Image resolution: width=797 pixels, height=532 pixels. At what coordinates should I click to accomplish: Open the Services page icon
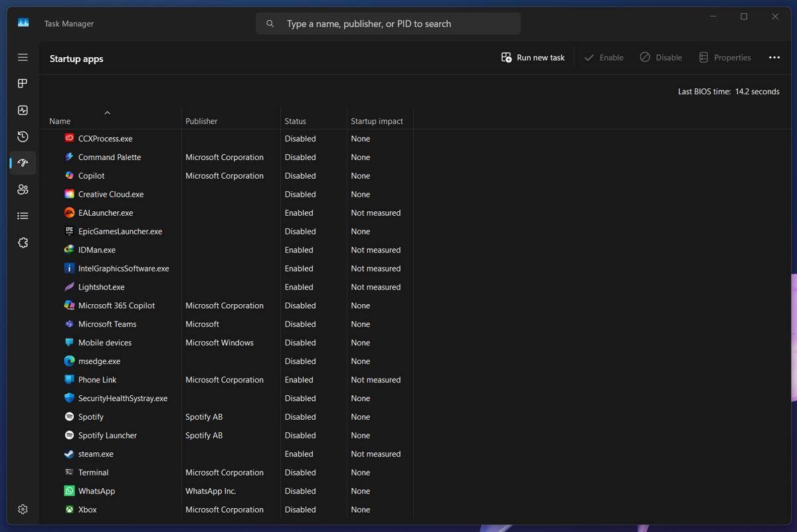[x=23, y=242]
